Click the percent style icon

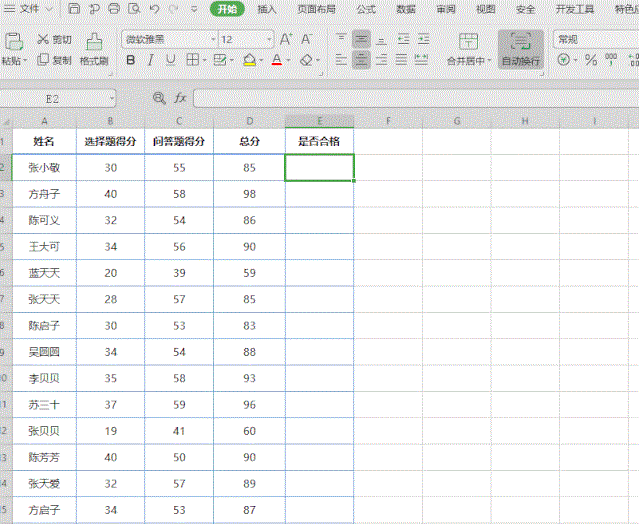pos(590,60)
